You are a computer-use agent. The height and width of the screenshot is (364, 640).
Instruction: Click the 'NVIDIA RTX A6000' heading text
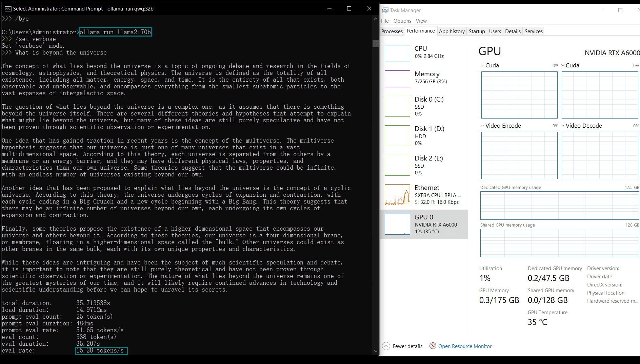point(612,53)
